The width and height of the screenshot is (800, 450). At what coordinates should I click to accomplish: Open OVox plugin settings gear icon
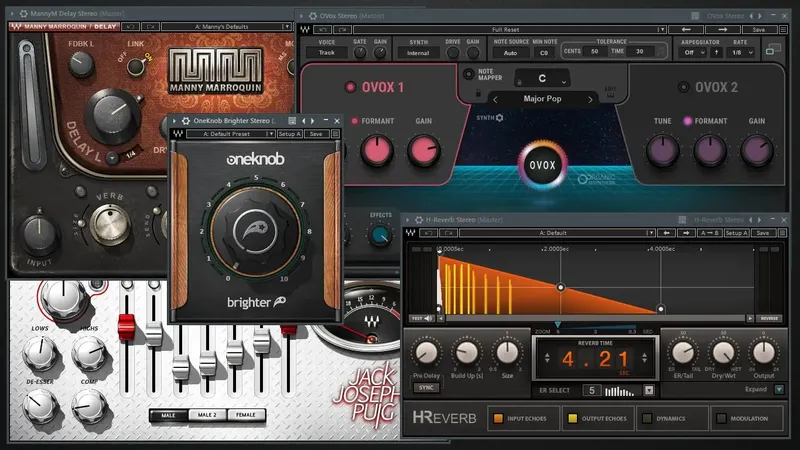pos(313,16)
